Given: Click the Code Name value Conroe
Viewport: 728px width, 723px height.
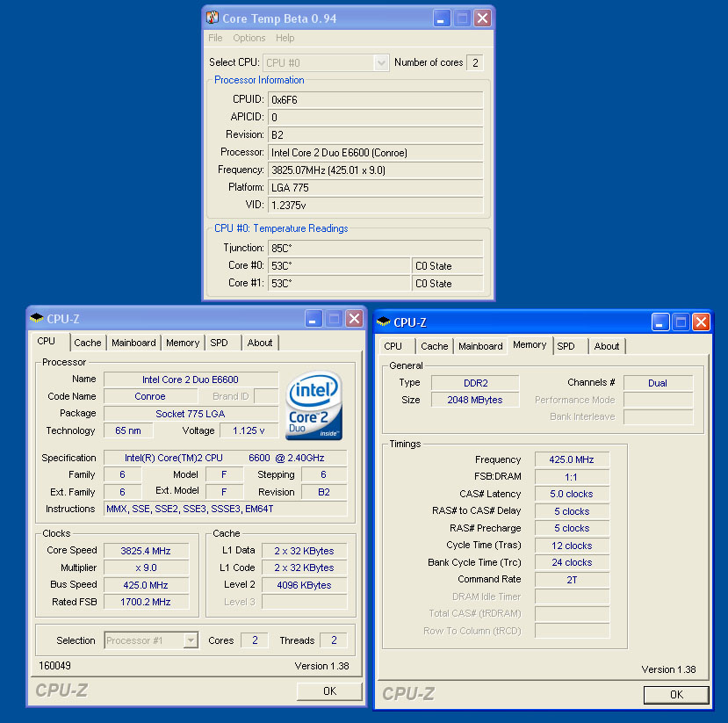Looking at the screenshot, I should [150, 396].
